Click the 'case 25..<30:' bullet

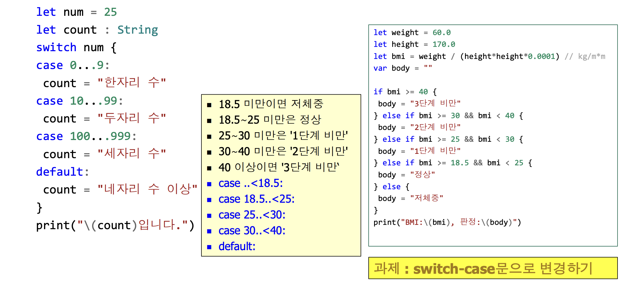(x=252, y=215)
